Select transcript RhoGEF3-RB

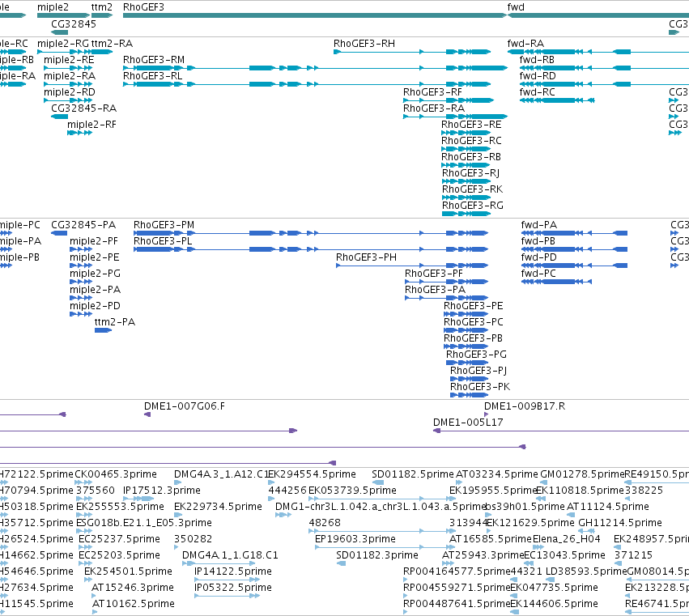tap(471, 157)
